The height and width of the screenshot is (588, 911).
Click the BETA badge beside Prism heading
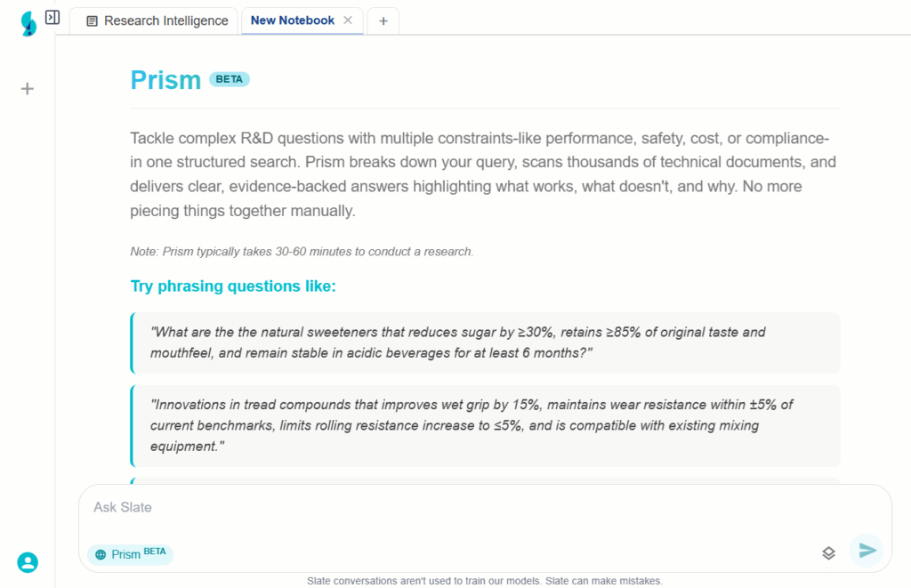pyautogui.click(x=230, y=79)
